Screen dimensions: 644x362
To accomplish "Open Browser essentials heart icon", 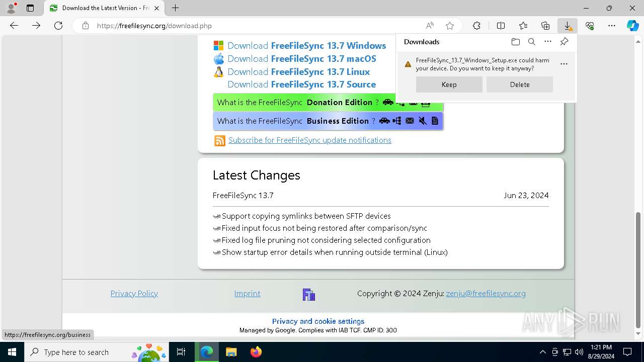I will (x=590, y=26).
